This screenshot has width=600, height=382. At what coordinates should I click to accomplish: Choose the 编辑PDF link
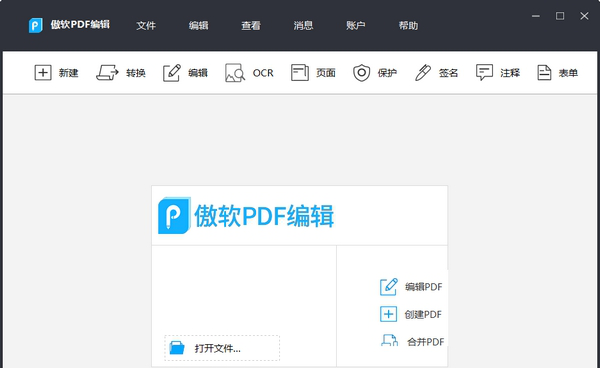(x=424, y=287)
